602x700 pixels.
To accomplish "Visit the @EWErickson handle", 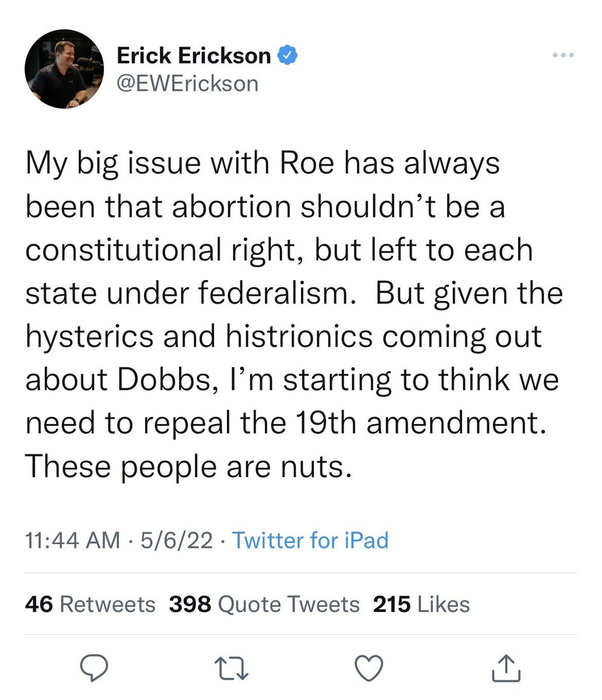I will click(x=187, y=83).
